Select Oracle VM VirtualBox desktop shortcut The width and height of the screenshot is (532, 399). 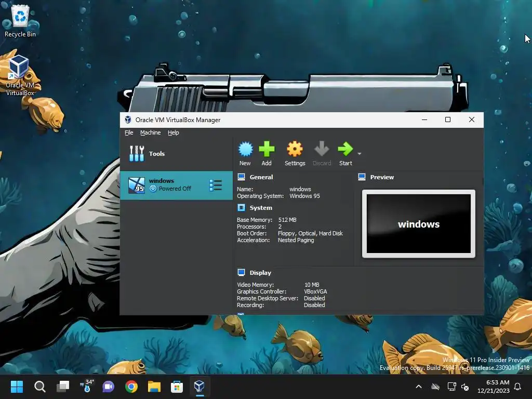20,75
